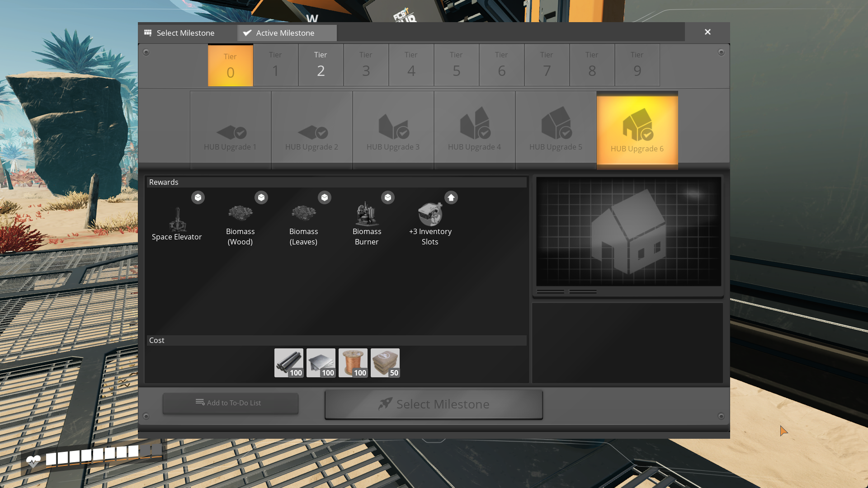Click the heart health icon

pos(33,461)
